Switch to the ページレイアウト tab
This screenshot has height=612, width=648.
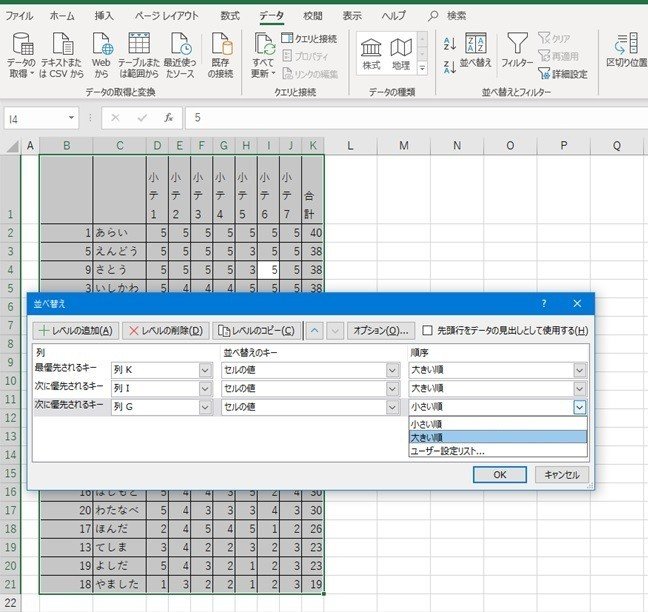(166, 16)
